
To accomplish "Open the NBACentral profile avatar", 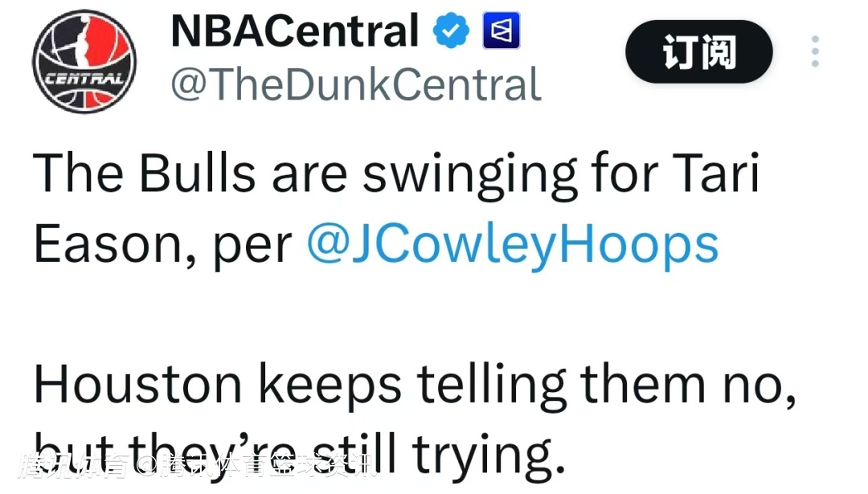I will coord(84,62).
